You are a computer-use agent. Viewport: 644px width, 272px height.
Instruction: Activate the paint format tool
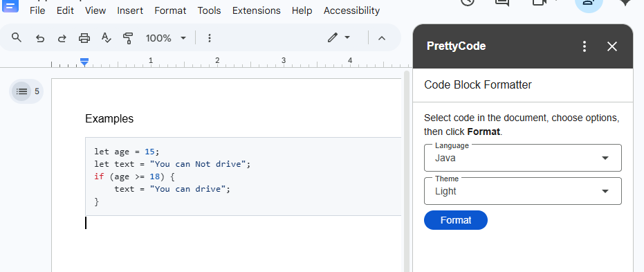tap(128, 38)
